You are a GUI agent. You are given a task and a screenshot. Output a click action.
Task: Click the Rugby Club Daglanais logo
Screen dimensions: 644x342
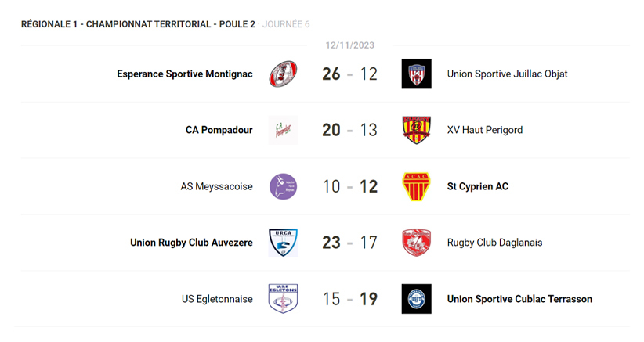tap(416, 243)
